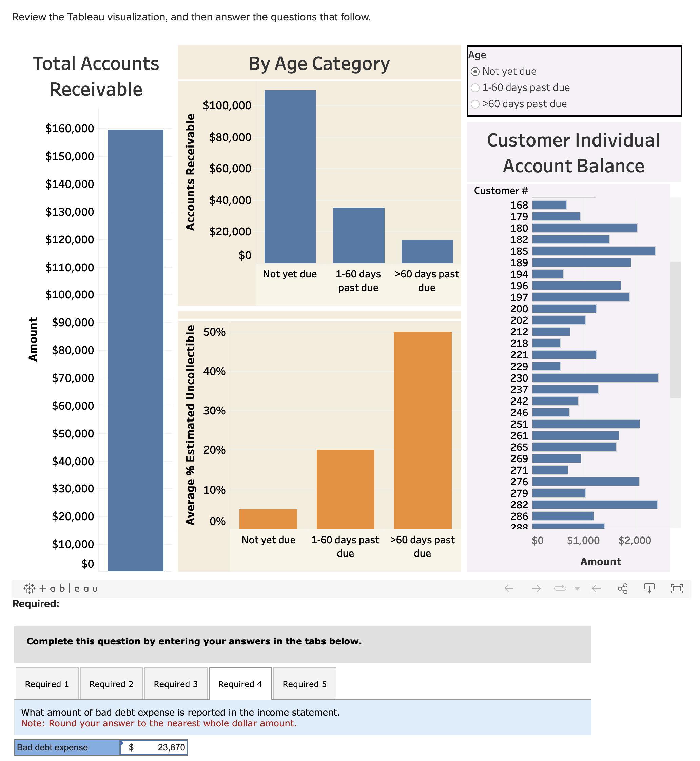This screenshot has height=761, width=700.
Task: Click the undo arrow in the Tableau toolbar
Action: [509, 588]
